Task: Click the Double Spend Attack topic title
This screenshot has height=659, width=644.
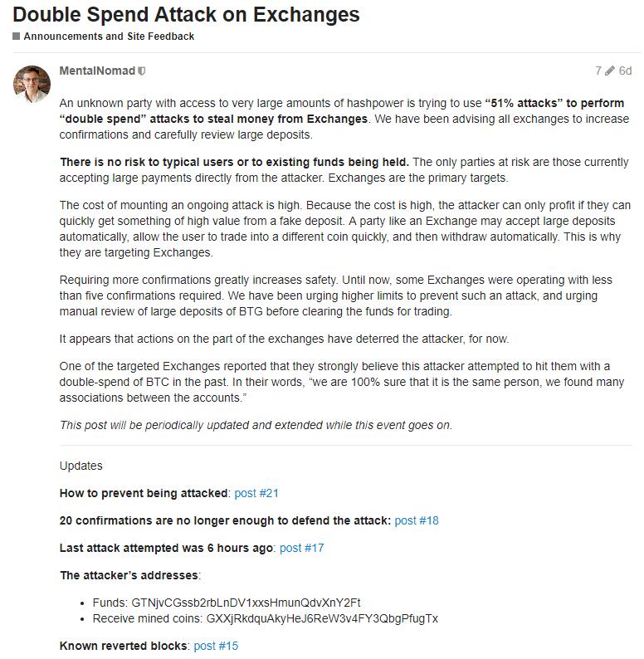Action: point(186,14)
